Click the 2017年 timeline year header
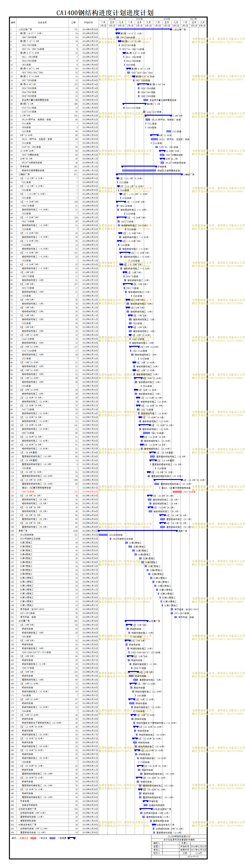This screenshot has width=245, height=868. [193, 19]
